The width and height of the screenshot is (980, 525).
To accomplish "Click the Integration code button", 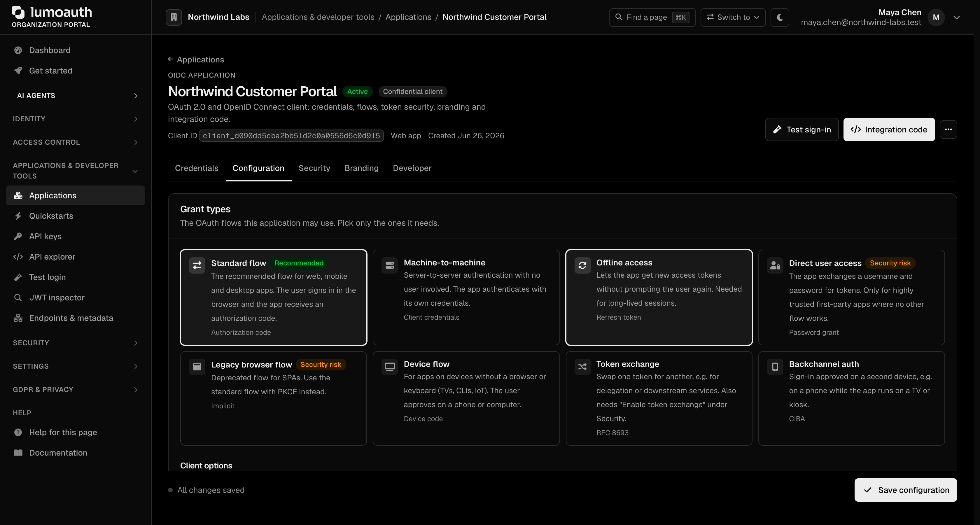I will 889,129.
